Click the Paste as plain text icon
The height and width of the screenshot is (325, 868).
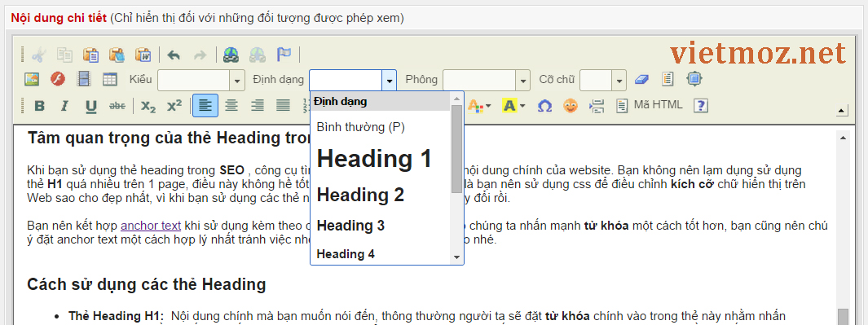pos(117,55)
